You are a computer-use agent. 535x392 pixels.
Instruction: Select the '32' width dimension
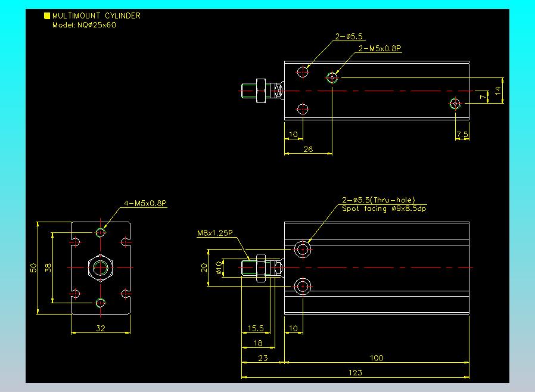pos(101,328)
